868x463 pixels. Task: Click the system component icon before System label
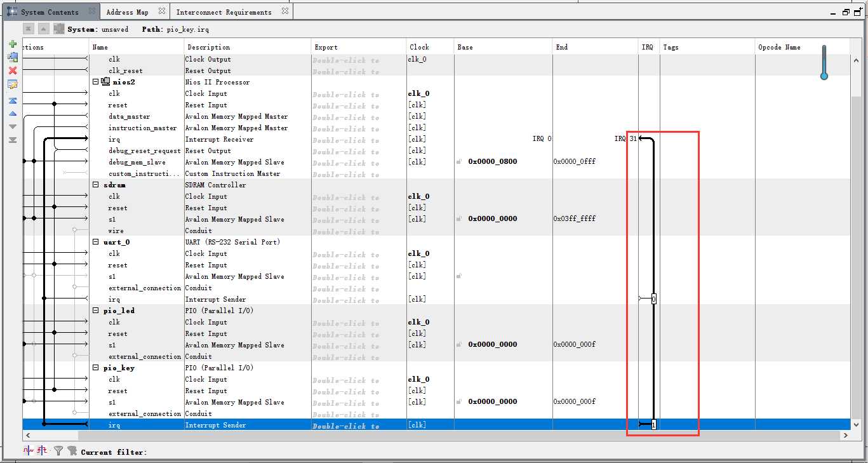[59, 29]
